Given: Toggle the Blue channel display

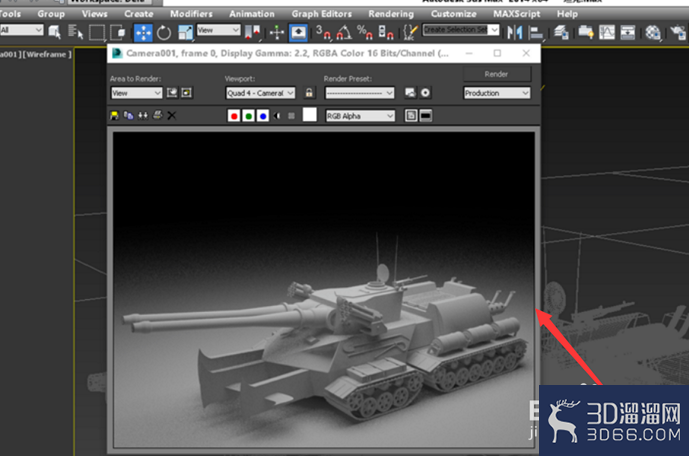Looking at the screenshot, I should pos(263,116).
